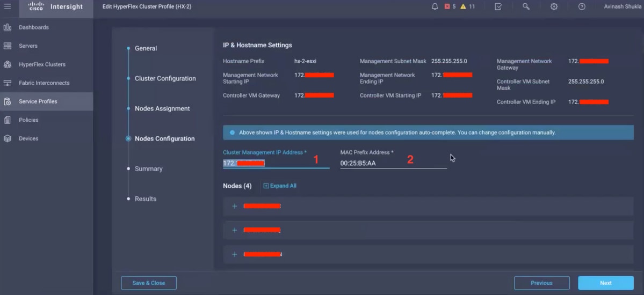Open the tasks/requests checklist icon
The height and width of the screenshot is (295, 644).
click(x=498, y=6)
